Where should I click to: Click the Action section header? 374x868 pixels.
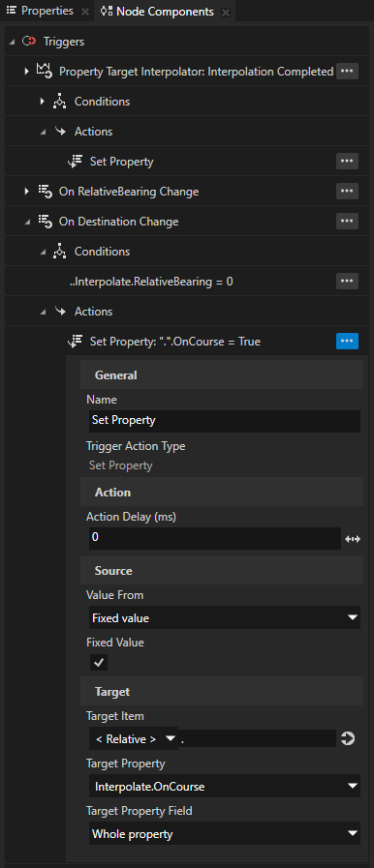pyautogui.click(x=222, y=493)
